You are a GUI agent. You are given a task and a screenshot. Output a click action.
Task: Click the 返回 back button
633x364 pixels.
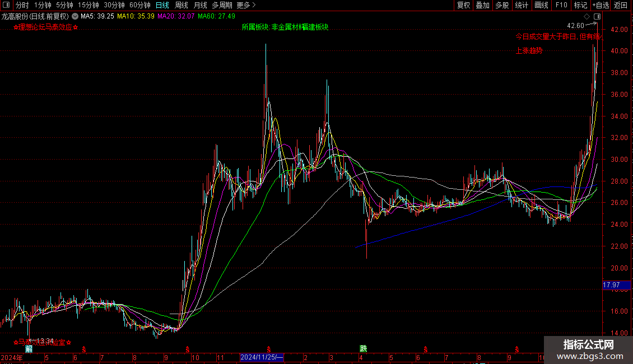coord(621,5)
